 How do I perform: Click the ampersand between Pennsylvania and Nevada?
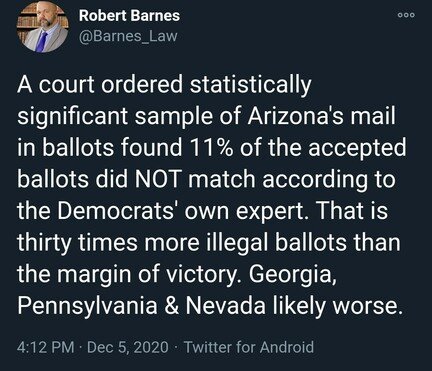coord(171,306)
